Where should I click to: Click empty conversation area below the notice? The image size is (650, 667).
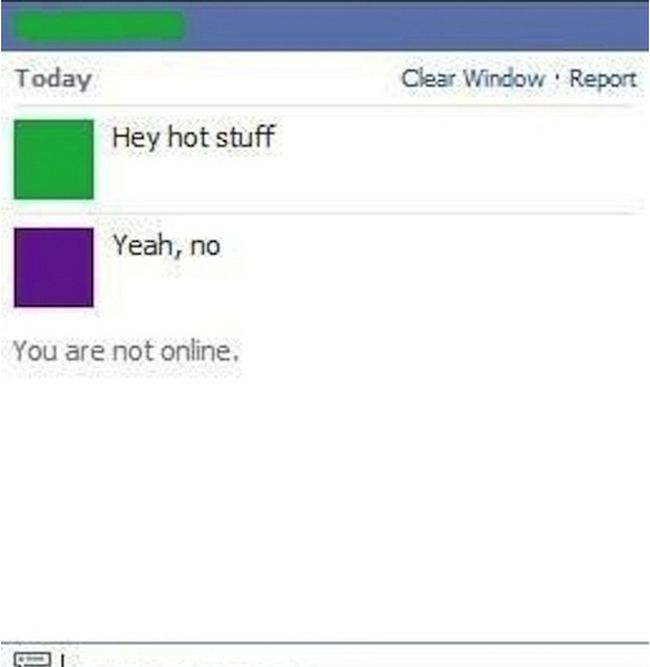pyautogui.click(x=325, y=502)
